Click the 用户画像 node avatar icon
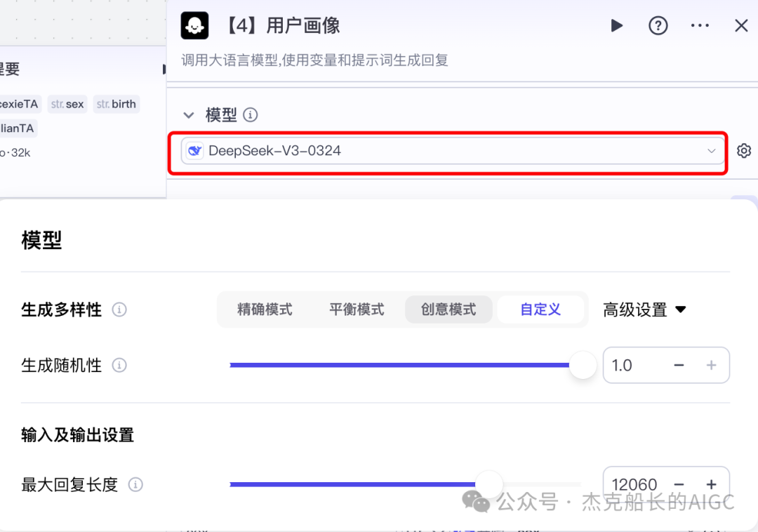The height and width of the screenshot is (532, 758). (x=194, y=25)
